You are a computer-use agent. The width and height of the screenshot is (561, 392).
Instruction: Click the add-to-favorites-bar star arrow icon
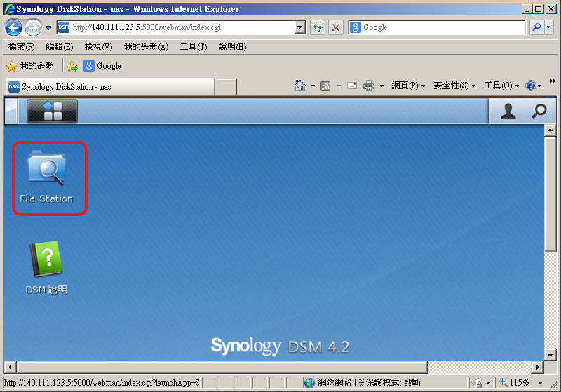click(72, 66)
